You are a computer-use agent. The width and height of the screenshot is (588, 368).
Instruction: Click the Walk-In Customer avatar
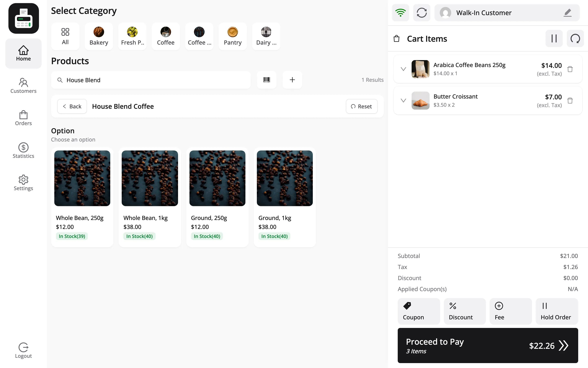445,13
